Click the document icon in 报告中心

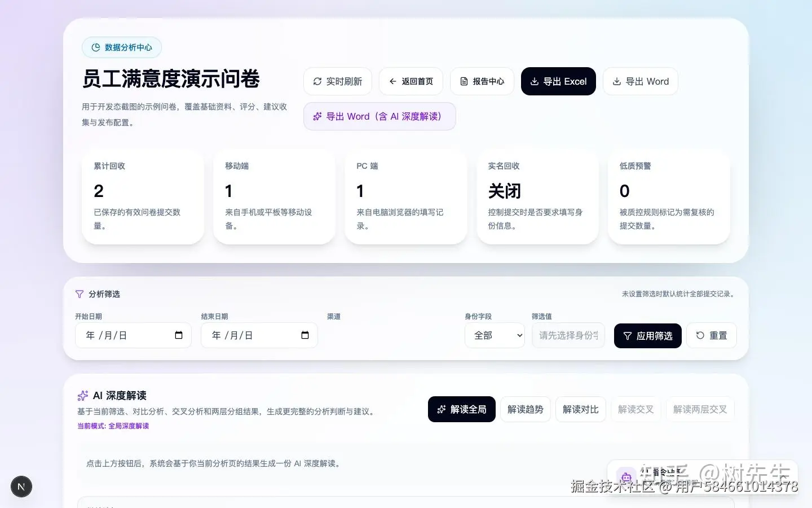[x=464, y=81]
